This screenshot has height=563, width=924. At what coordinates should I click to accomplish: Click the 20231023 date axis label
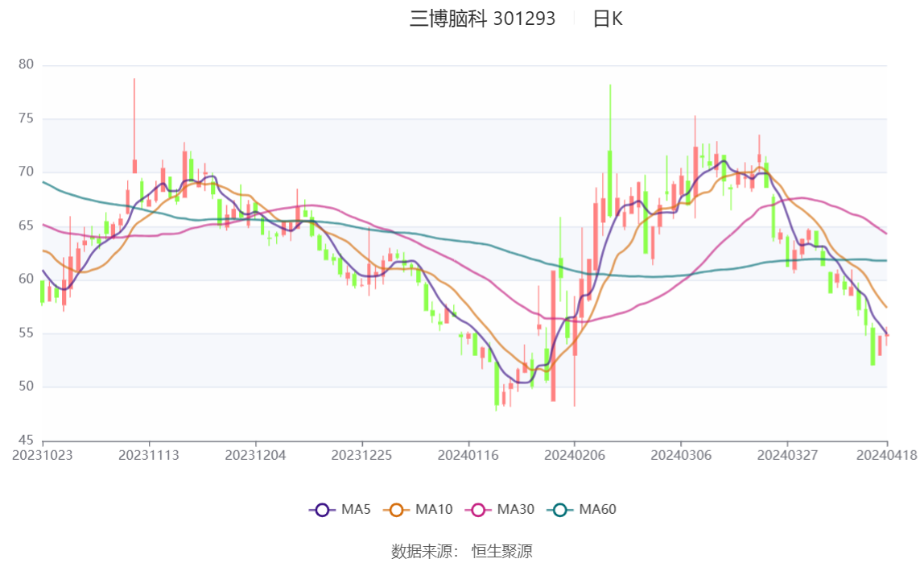(x=43, y=456)
